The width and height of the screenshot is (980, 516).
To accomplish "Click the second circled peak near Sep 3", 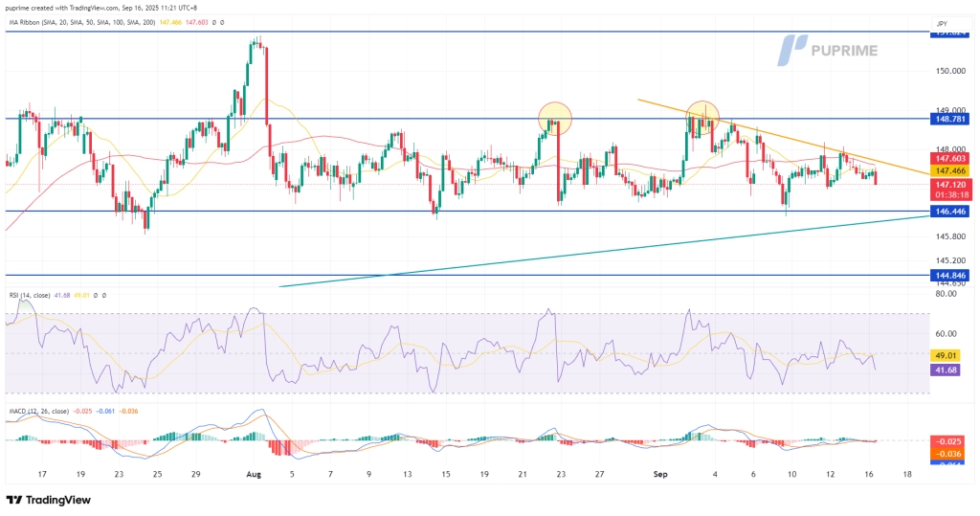I will [x=702, y=117].
